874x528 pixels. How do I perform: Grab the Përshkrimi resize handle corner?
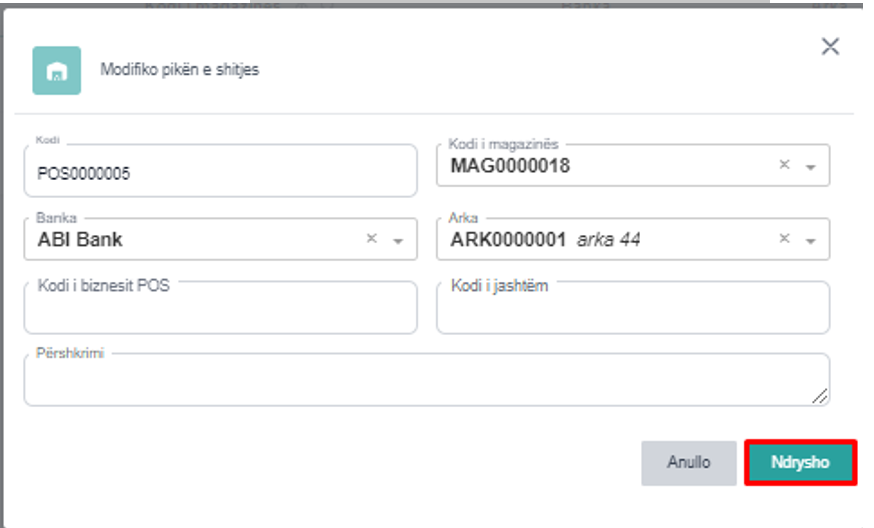pyautogui.click(x=820, y=396)
